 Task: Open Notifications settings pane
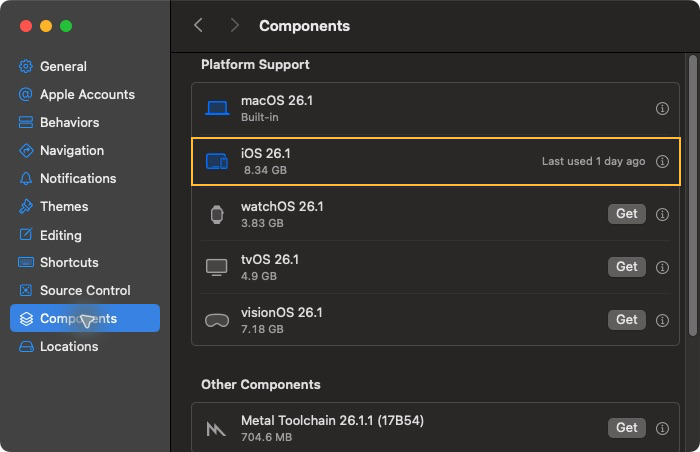pos(85,178)
